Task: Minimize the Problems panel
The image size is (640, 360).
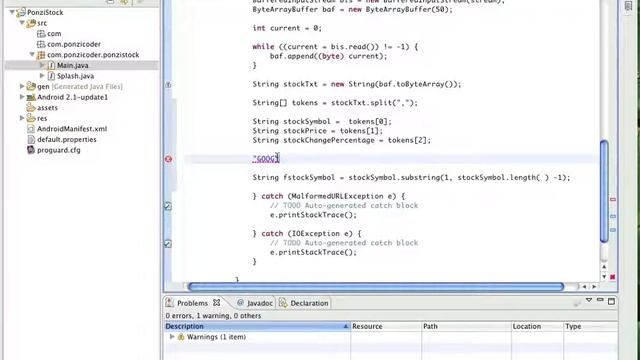Action: (x=600, y=300)
